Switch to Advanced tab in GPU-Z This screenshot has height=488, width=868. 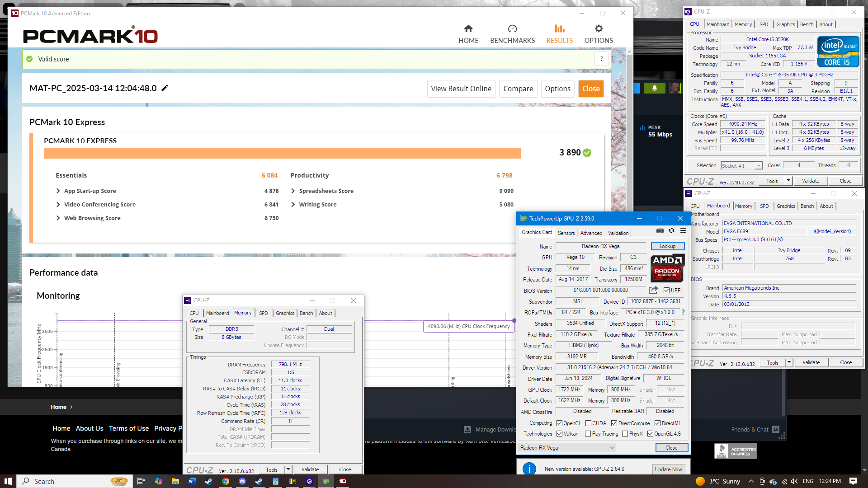[x=591, y=233]
